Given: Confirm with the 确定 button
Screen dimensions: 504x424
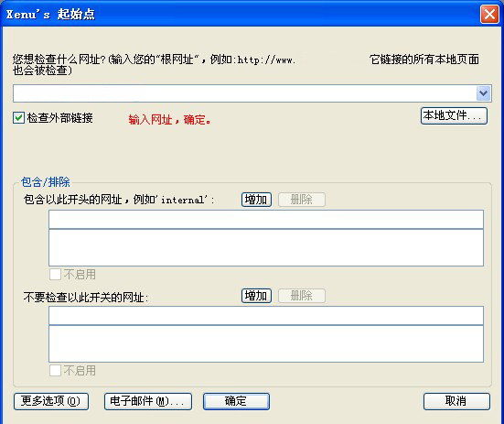Looking at the screenshot, I should pyautogui.click(x=236, y=401).
